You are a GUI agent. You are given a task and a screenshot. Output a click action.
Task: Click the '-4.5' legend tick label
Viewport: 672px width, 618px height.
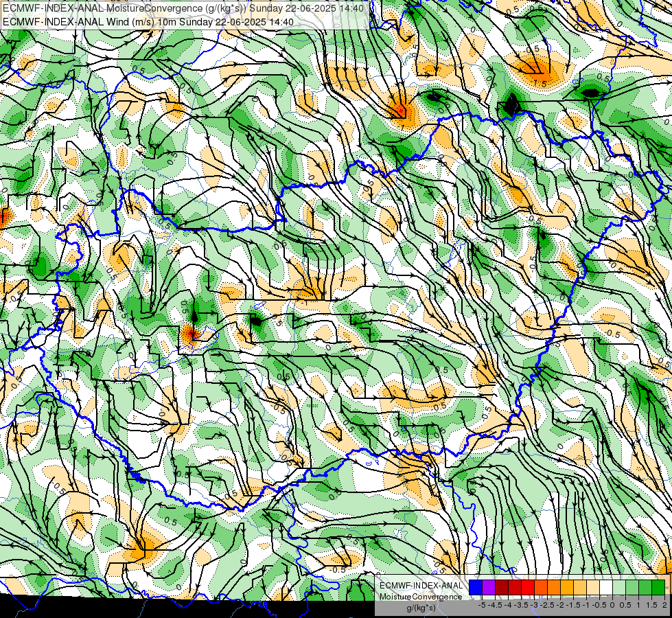point(495,605)
